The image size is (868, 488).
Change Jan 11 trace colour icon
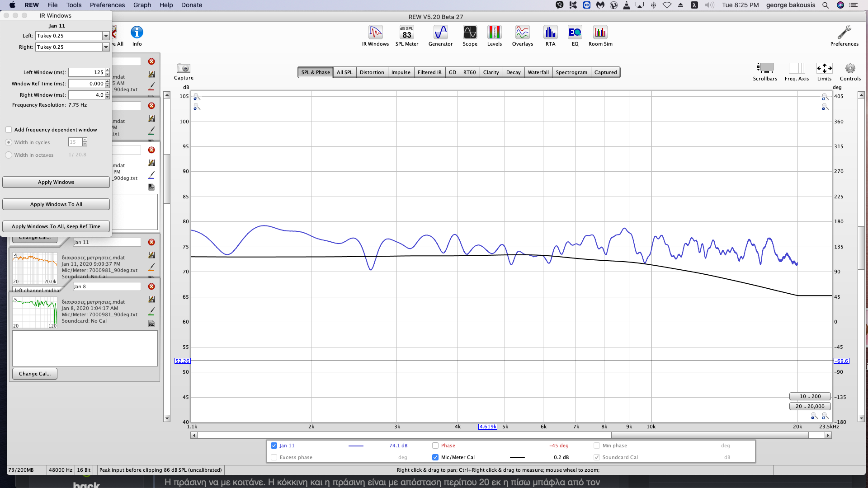151,267
